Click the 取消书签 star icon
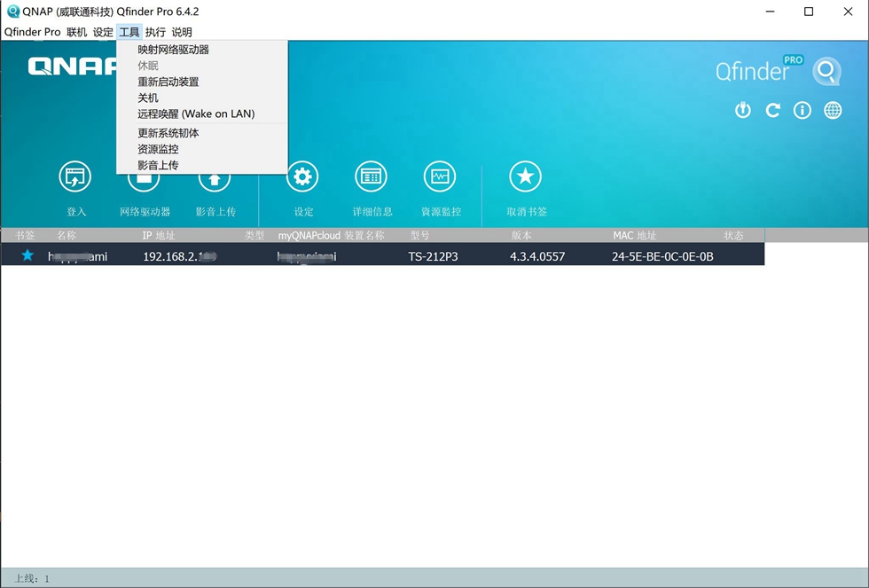Viewport: 869px width, 588px height. (x=525, y=176)
